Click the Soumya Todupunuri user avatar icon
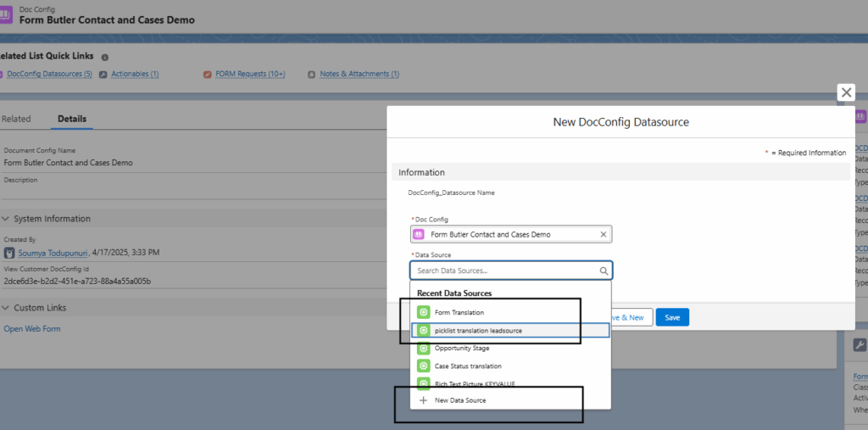This screenshot has width=868, height=430. coord(9,253)
